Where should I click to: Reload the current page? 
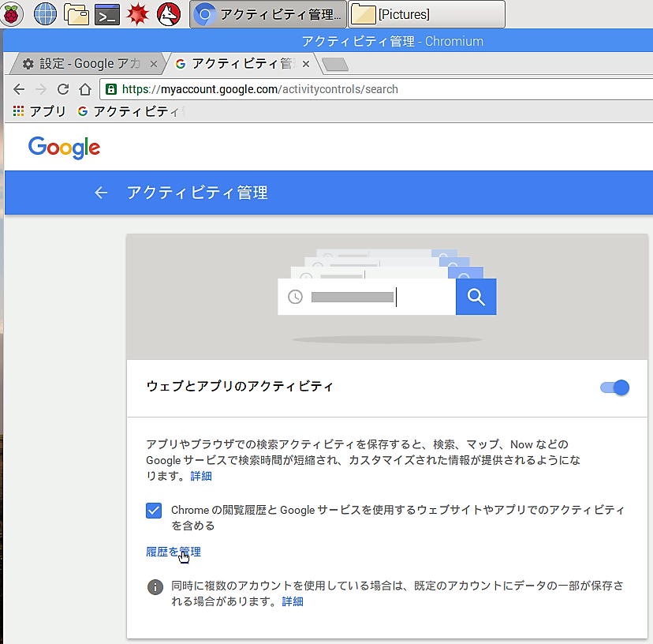point(63,89)
